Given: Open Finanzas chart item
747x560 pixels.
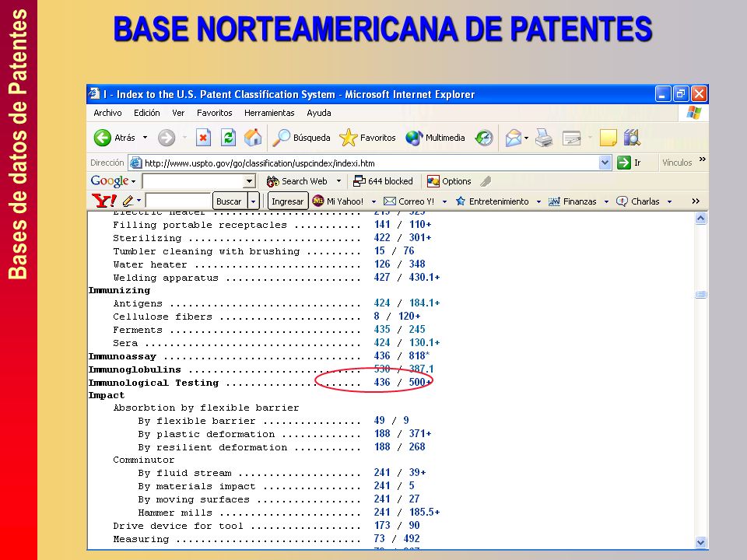Looking at the screenshot, I should point(572,201).
